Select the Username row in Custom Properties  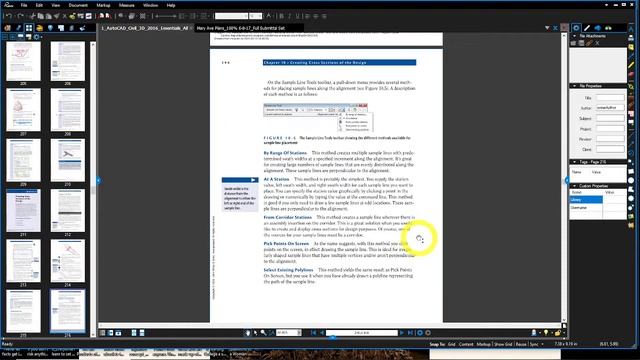point(586,208)
